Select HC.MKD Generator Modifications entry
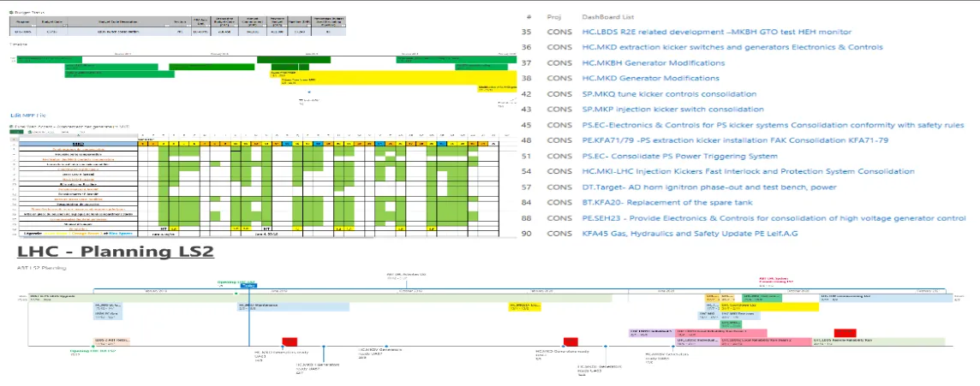 650,79
